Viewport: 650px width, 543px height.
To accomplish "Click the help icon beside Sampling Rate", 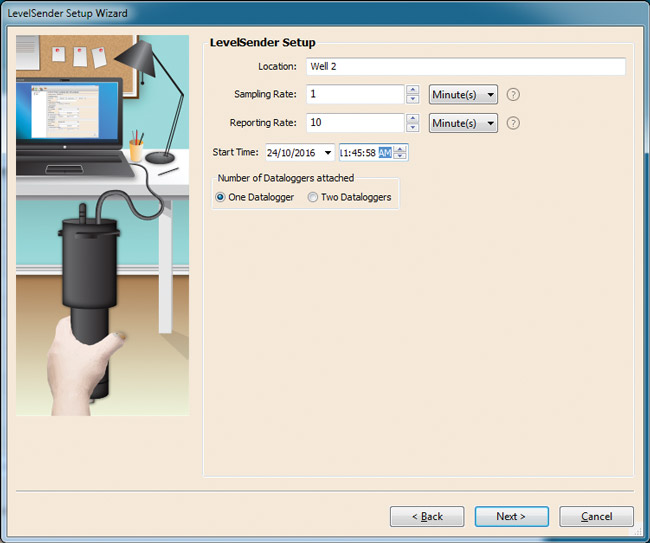I will [x=514, y=95].
